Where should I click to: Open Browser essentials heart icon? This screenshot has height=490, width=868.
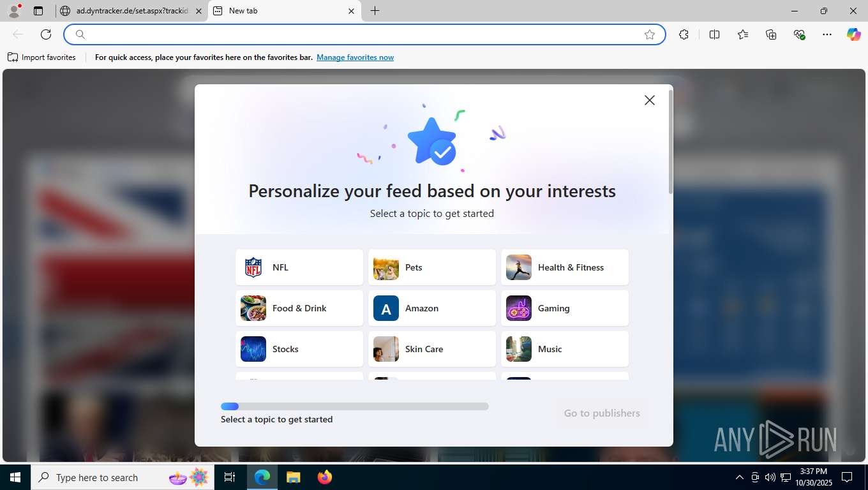(799, 34)
